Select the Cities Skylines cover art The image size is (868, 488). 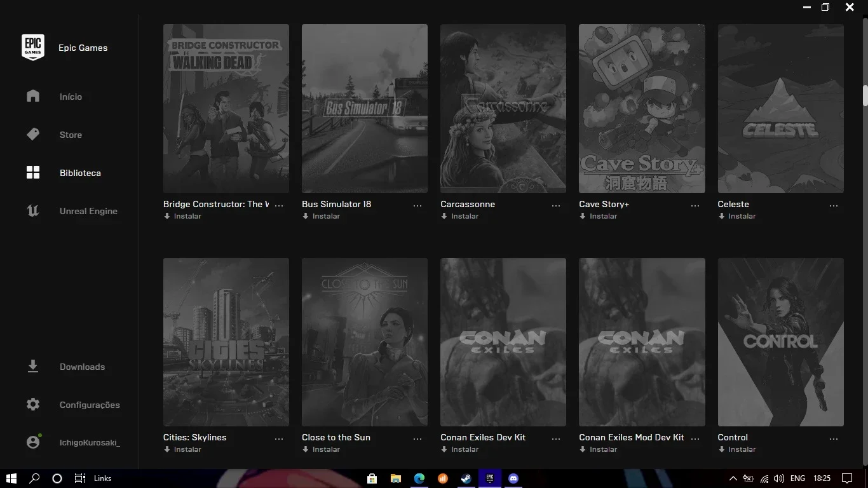click(226, 342)
